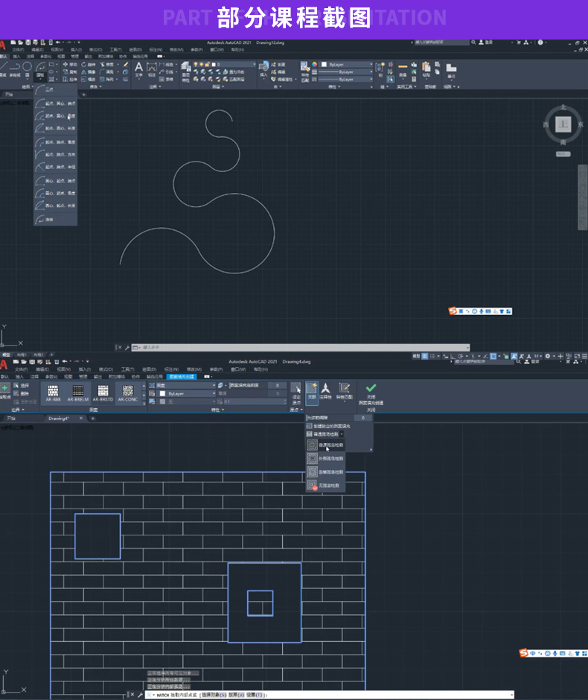Screen dimensions: 588x700
Task: Click the Fillet (圆角) tool icon
Action: coord(102,71)
